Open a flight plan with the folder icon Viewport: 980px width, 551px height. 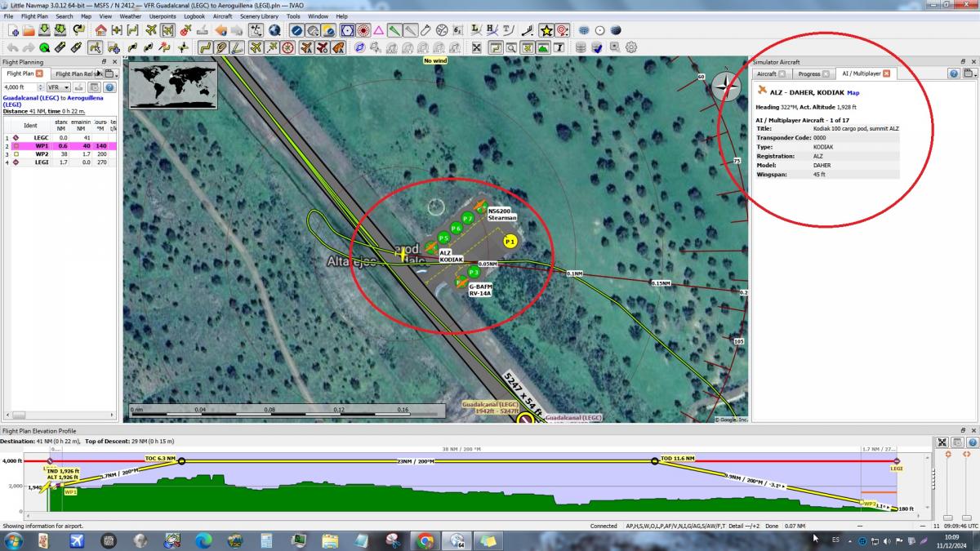tap(29, 30)
